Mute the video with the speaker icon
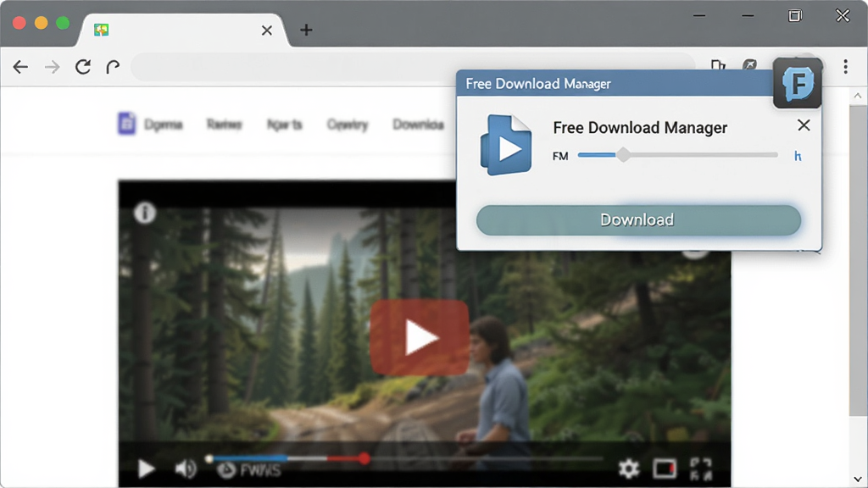 (x=186, y=469)
